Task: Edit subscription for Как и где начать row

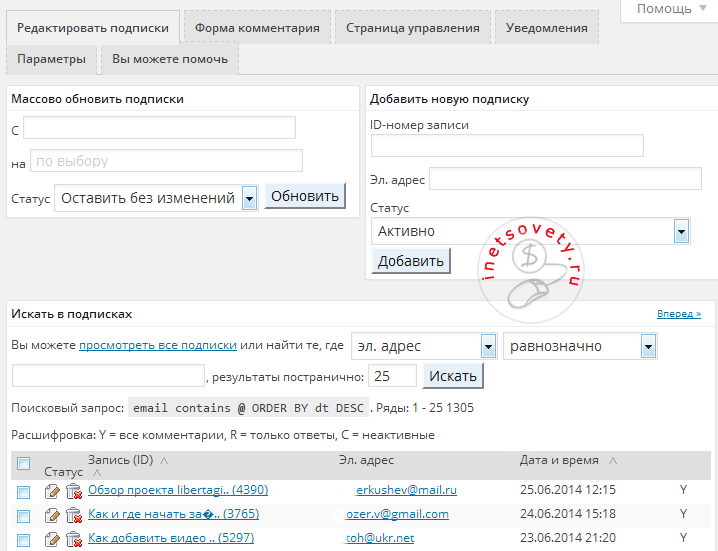Action: [52, 515]
